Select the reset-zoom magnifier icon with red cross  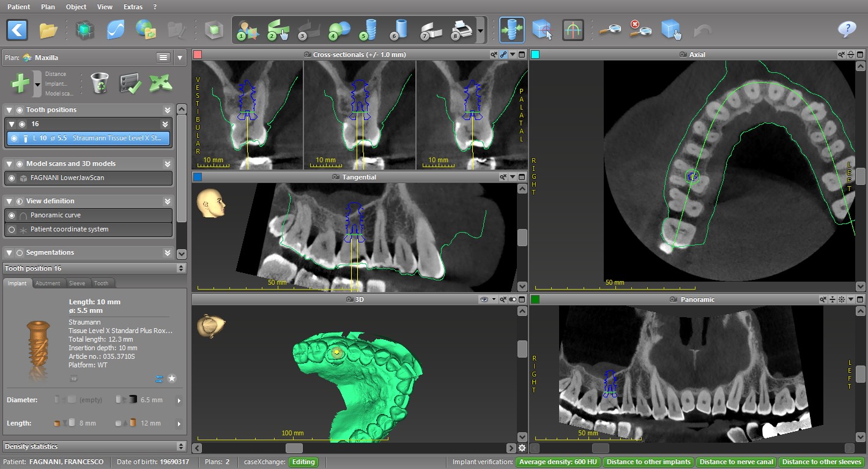tap(640, 29)
